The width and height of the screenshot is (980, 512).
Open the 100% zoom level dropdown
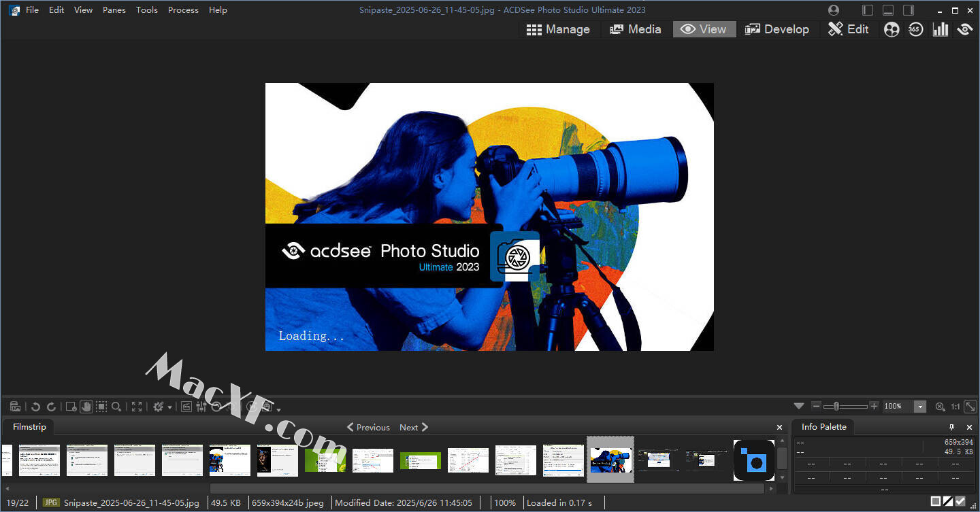tap(920, 407)
